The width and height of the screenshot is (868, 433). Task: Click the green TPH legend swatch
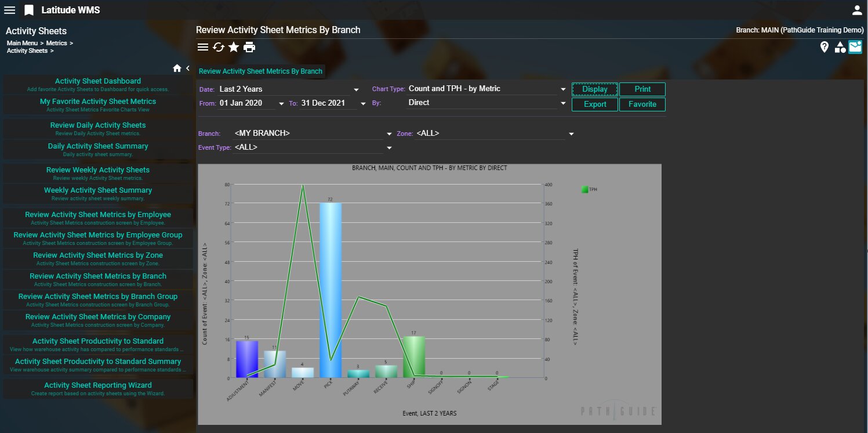pos(584,189)
